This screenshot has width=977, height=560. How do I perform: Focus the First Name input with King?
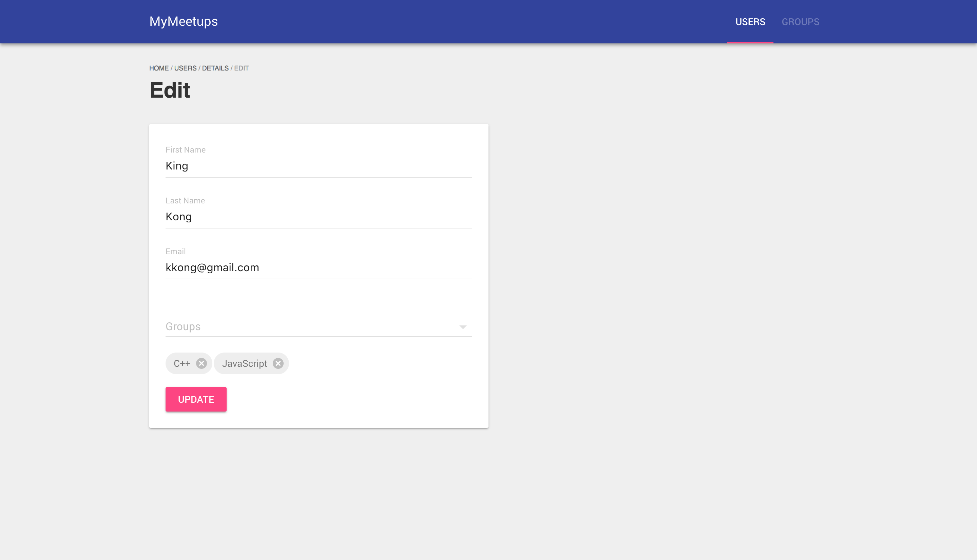point(318,166)
